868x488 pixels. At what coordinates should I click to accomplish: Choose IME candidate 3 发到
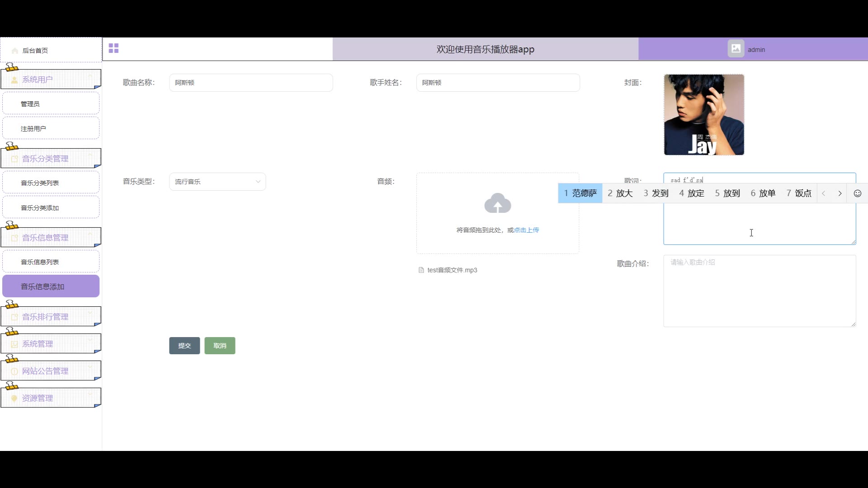(656, 193)
